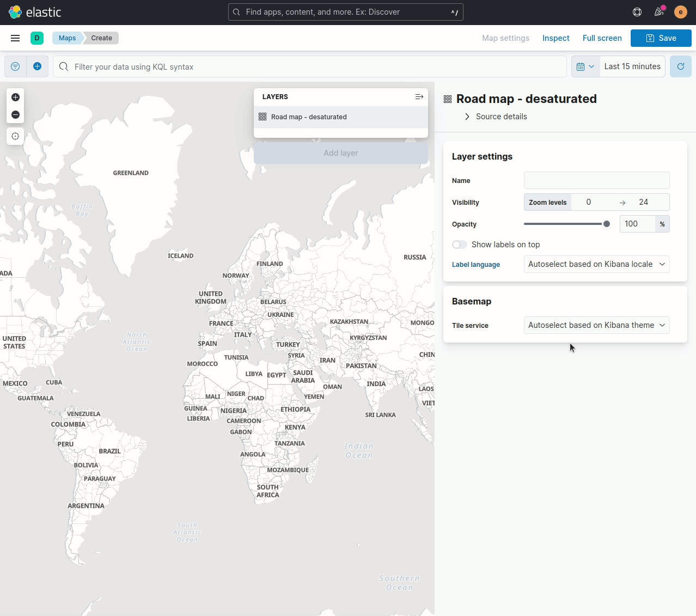Refresh the map data

coord(680,66)
